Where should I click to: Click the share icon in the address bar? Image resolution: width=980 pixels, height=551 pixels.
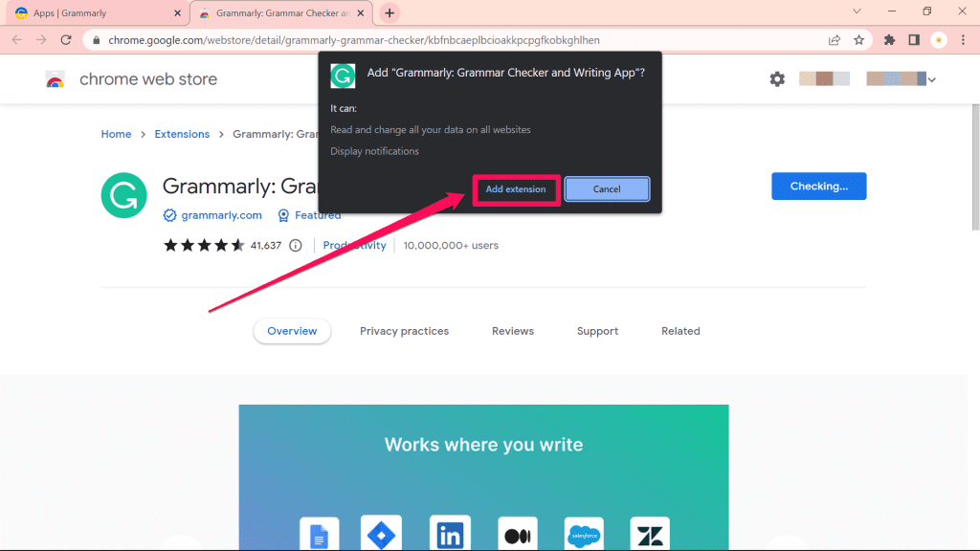tap(834, 41)
